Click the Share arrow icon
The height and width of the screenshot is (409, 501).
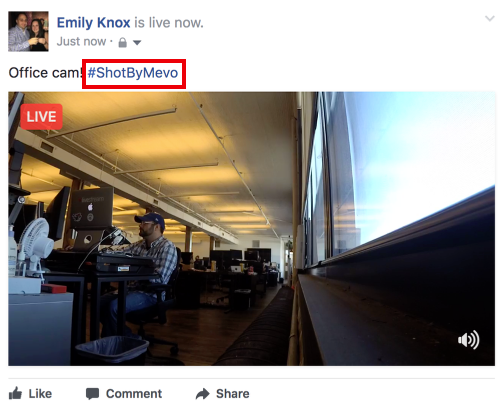click(202, 394)
